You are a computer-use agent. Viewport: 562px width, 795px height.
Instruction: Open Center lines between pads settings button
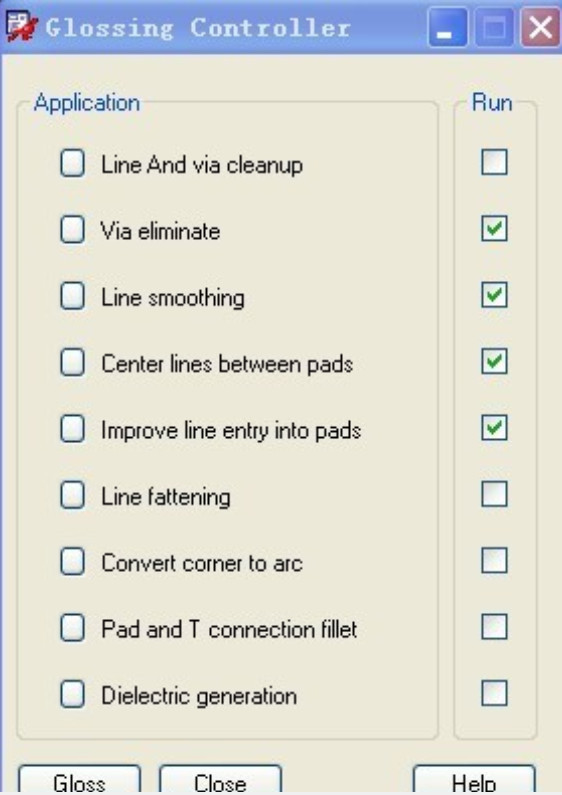tap(73, 363)
